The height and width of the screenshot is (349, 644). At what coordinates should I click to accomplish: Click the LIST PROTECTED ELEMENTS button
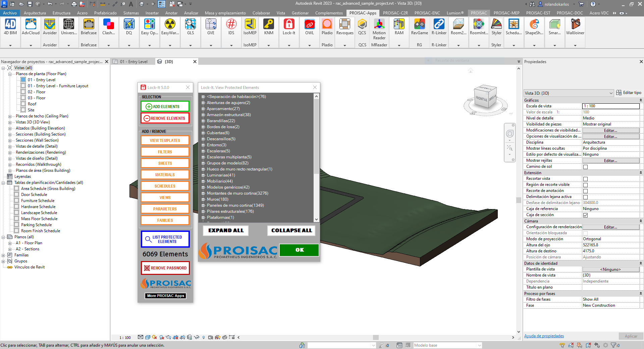coord(165,239)
